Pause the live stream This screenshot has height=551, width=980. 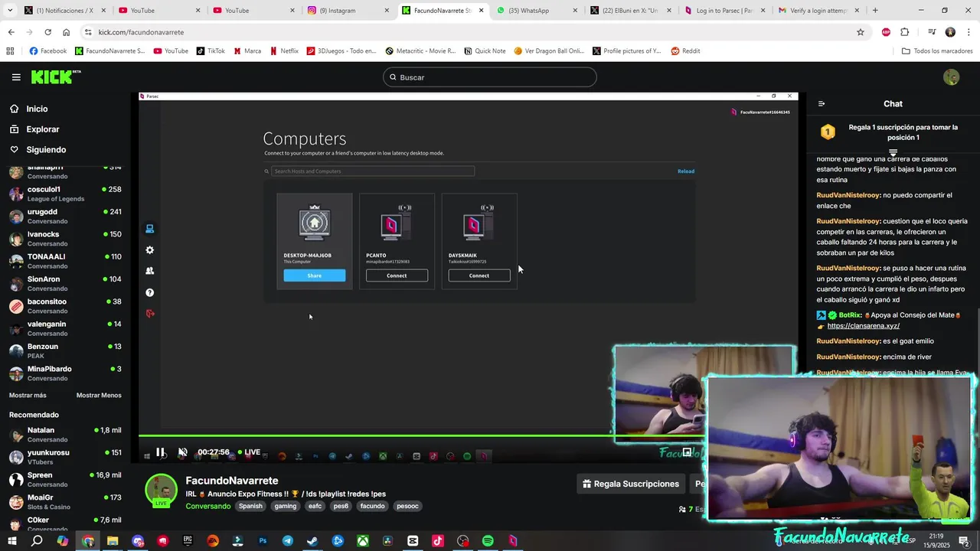pos(160,452)
